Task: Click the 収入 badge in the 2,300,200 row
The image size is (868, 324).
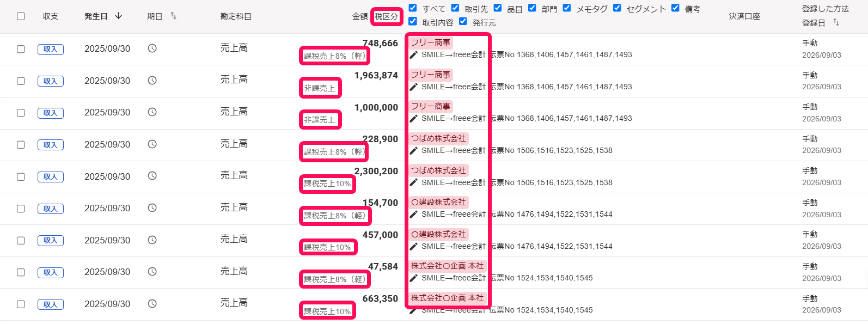Action: coord(51,176)
